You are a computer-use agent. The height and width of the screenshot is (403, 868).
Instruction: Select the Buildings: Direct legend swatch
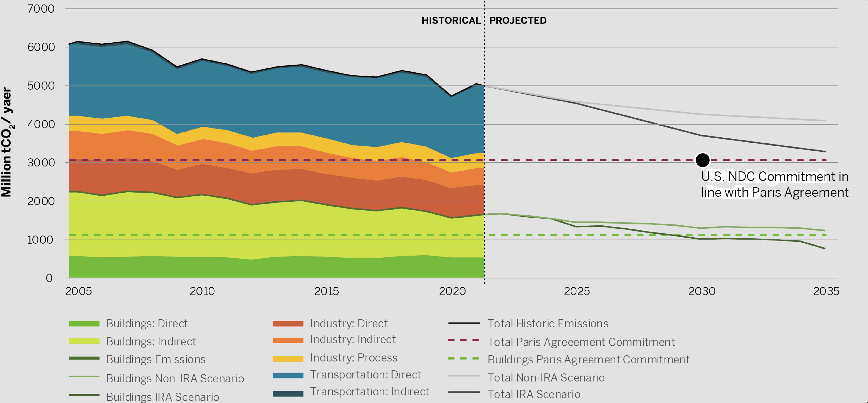84,324
